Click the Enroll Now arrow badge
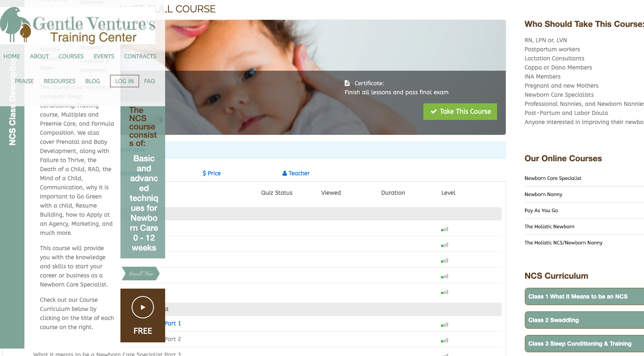The width and height of the screenshot is (644, 356). [x=141, y=274]
